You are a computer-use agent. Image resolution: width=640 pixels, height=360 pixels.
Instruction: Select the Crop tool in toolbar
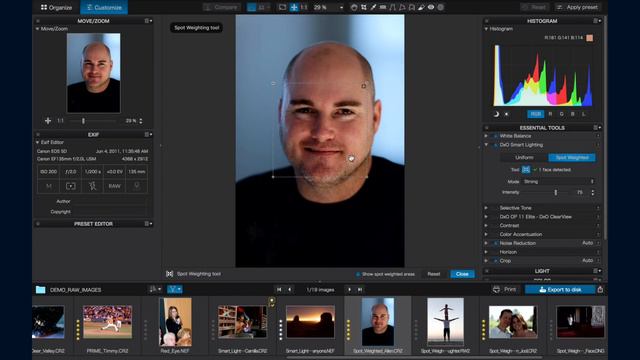point(363,7)
